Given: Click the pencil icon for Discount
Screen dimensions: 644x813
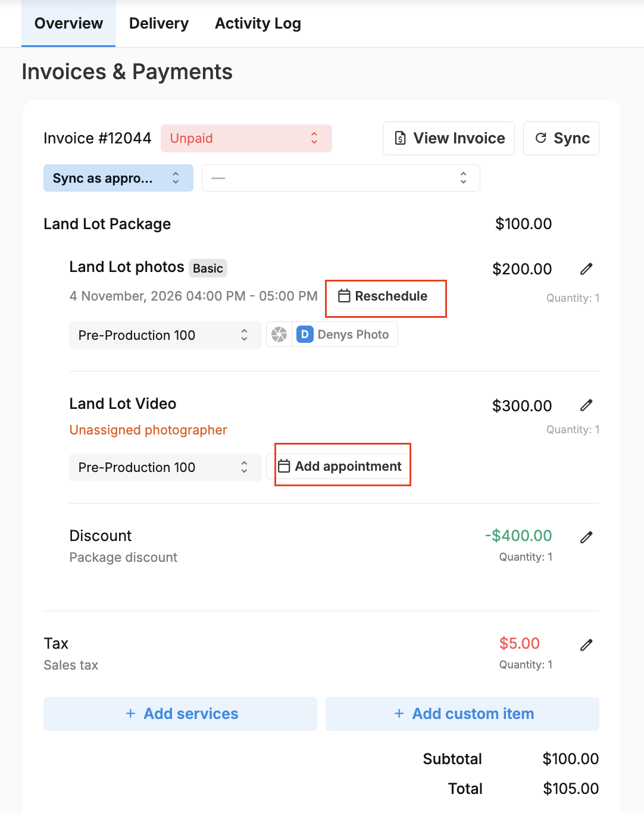Looking at the screenshot, I should (586, 537).
